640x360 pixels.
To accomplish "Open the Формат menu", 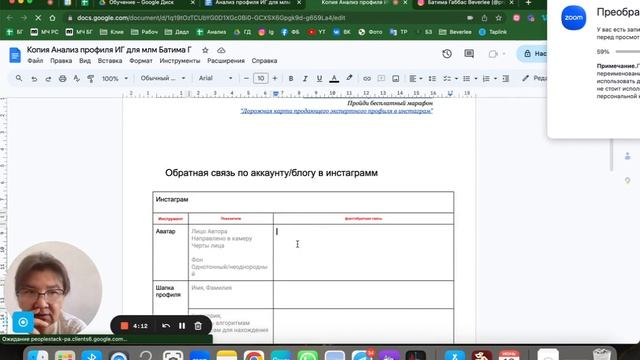I will 141,61.
